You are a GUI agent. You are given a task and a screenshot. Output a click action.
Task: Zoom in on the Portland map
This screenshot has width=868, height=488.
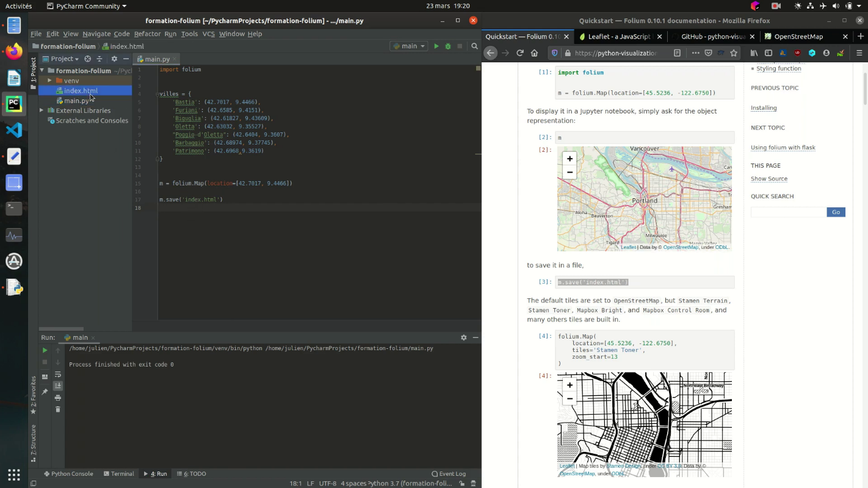(570, 159)
